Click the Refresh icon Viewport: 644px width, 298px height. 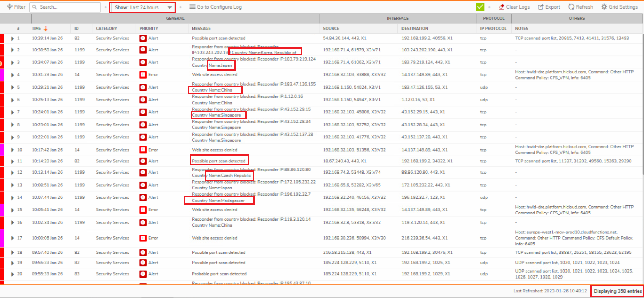coord(571,7)
